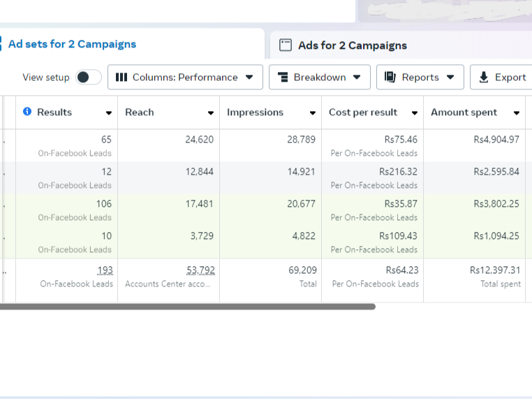
Task: Click the Columns bars icon
Action: (x=121, y=78)
